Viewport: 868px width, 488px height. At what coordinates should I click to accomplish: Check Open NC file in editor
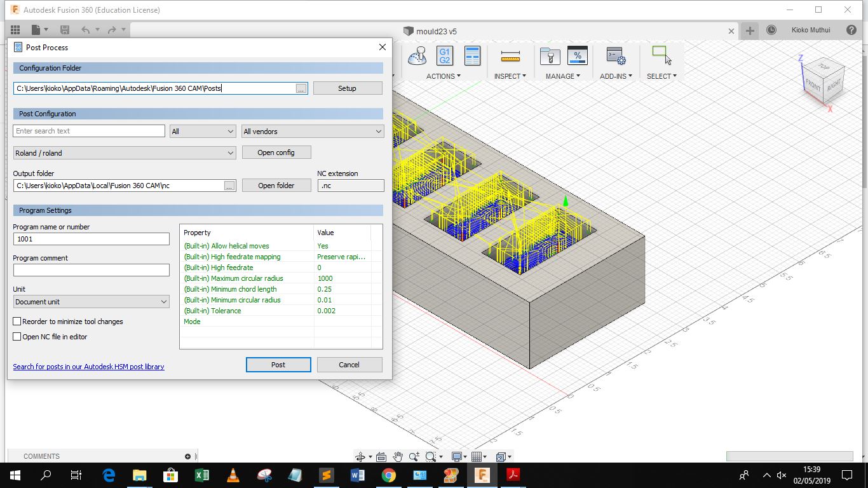tap(17, 337)
